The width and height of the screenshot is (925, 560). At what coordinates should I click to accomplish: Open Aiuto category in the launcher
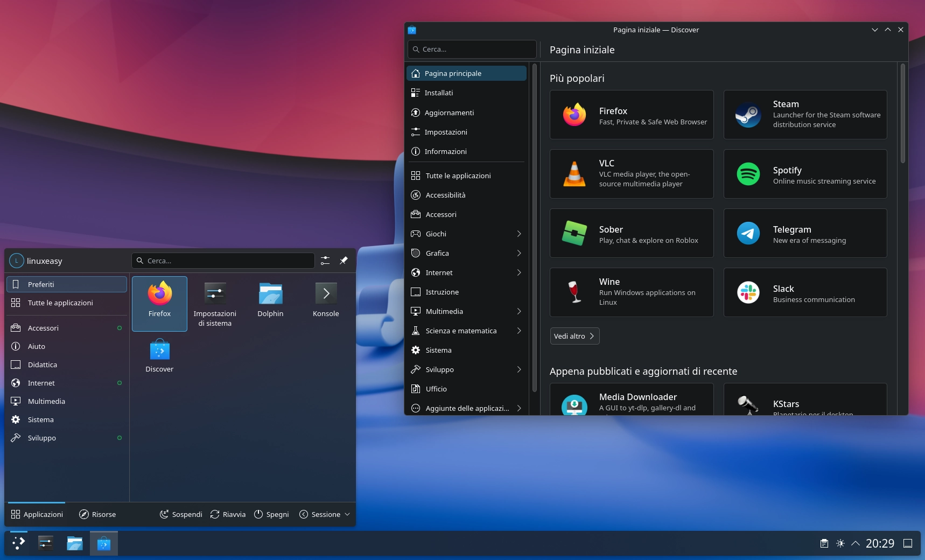[67, 346]
